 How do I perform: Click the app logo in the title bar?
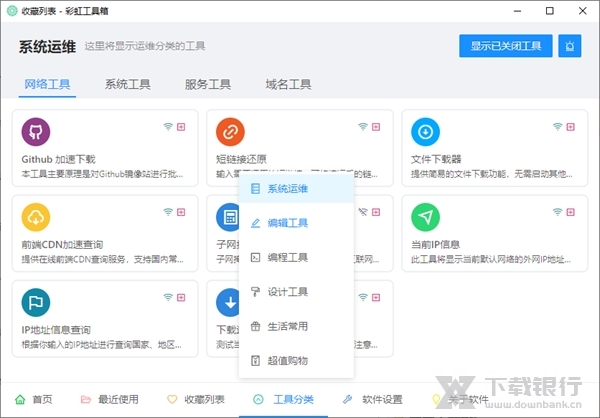[12, 11]
